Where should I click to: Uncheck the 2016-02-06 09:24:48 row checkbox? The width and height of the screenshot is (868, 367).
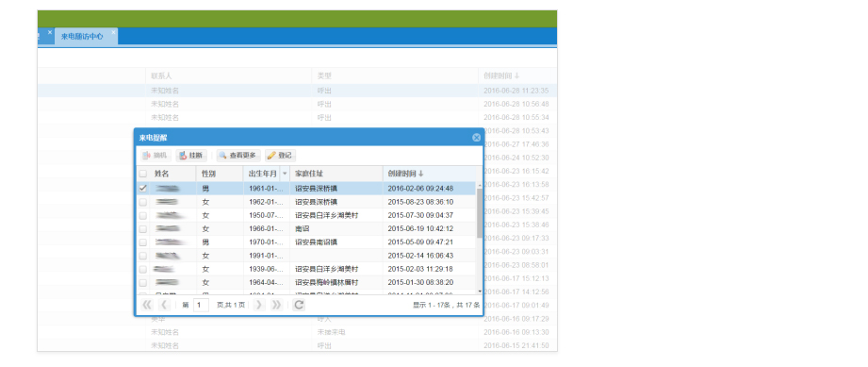coord(143,189)
